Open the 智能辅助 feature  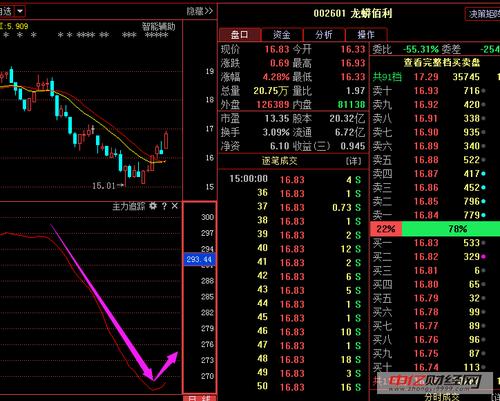click(158, 27)
